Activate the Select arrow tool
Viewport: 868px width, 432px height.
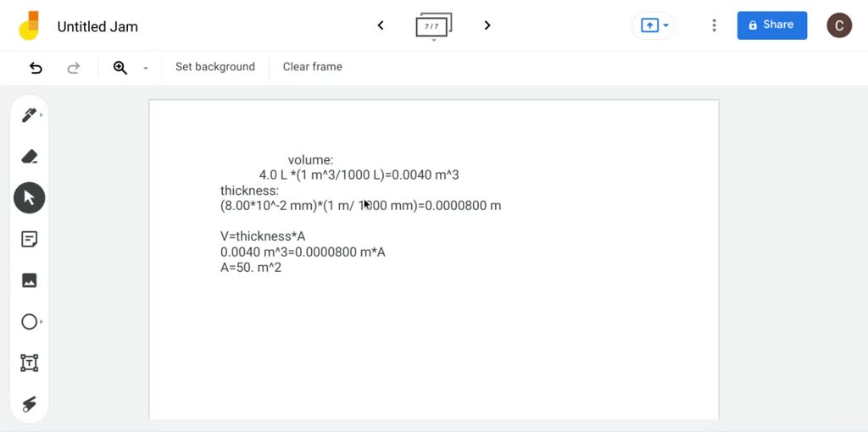(29, 198)
